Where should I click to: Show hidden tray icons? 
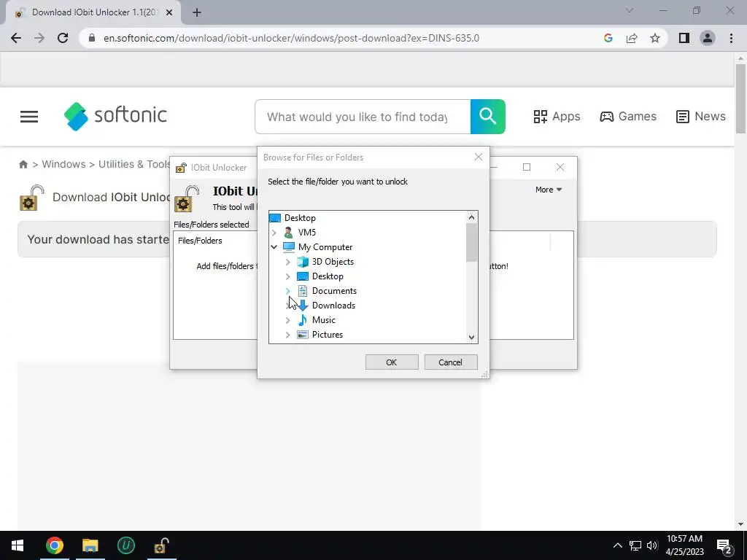(617, 545)
